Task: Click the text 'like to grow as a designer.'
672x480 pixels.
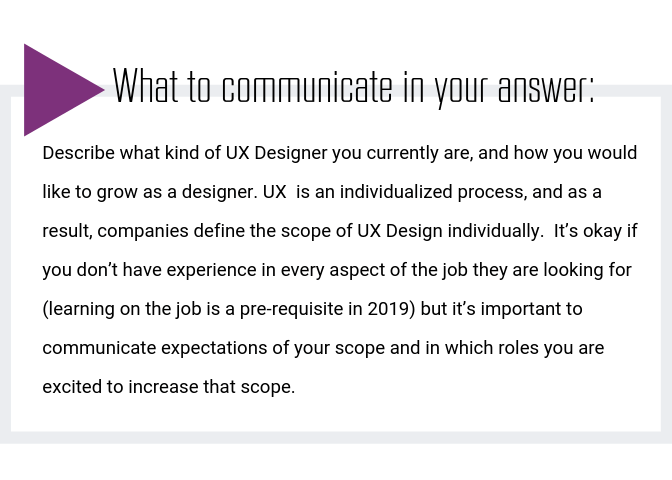Action: click(150, 192)
